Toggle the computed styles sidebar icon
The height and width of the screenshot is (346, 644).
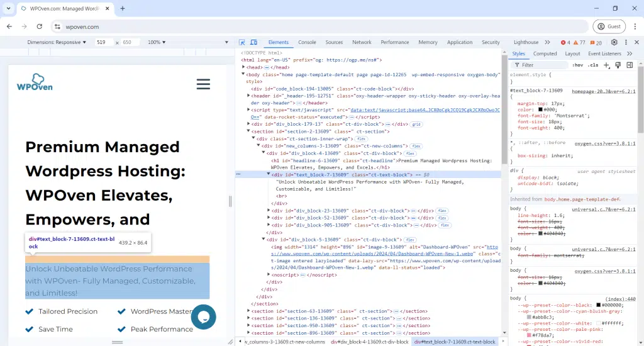pyautogui.click(x=630, y=65)
